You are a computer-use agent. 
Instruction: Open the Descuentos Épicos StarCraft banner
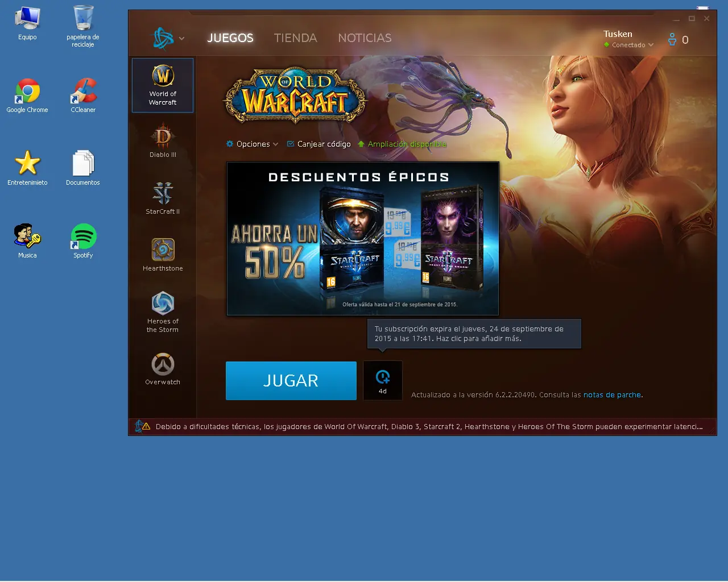tap(363, 239)
